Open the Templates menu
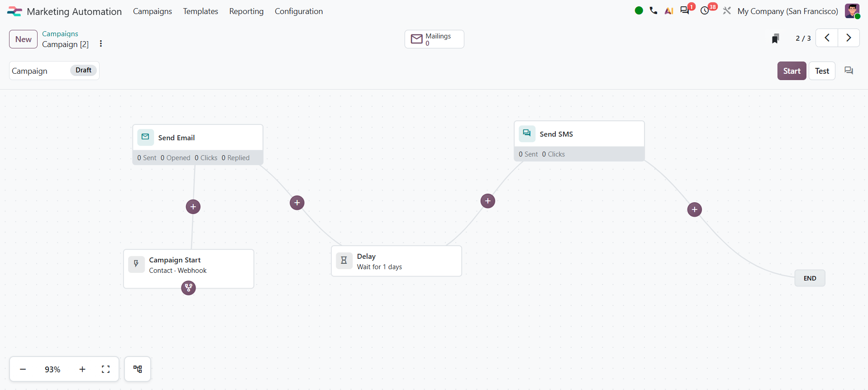The height and width of the screenshot is (390, 868). tap(200, 11)
